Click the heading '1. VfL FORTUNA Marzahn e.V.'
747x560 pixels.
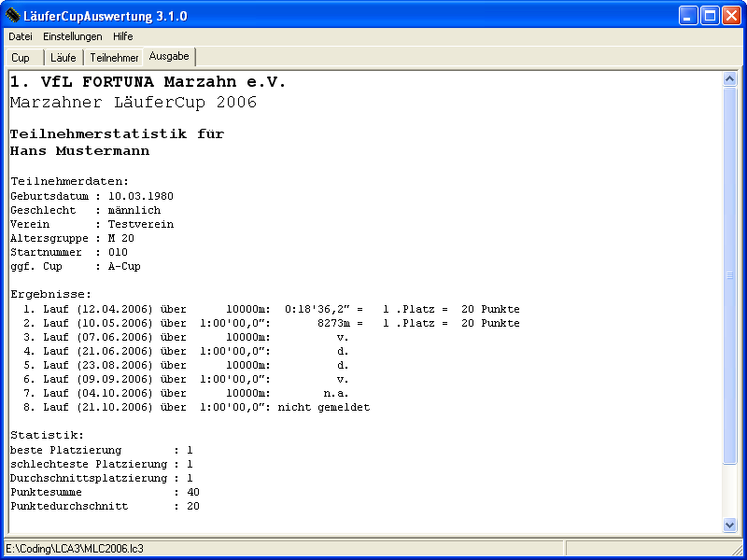coord(148,82)
